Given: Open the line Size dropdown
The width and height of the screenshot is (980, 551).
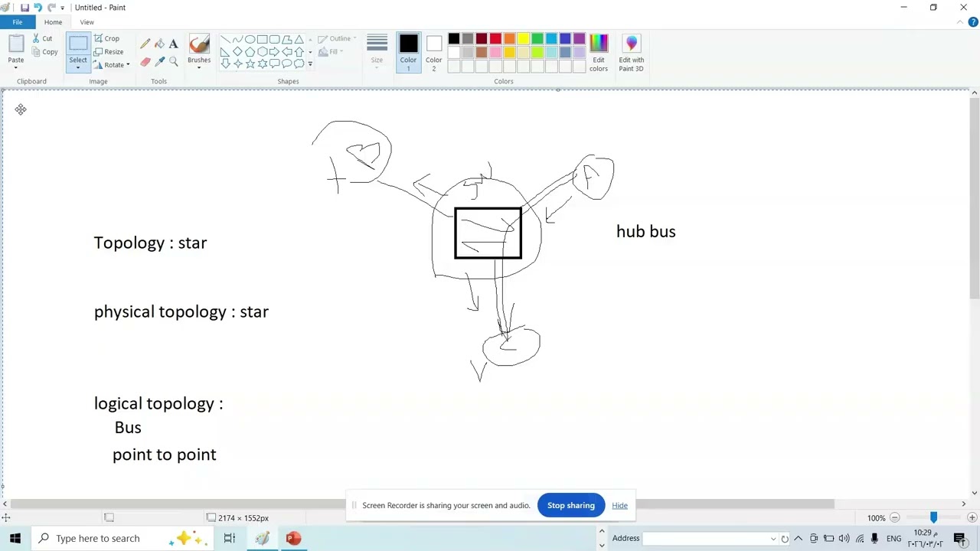Looking at the screenshot, I should (x=377, y=54).
